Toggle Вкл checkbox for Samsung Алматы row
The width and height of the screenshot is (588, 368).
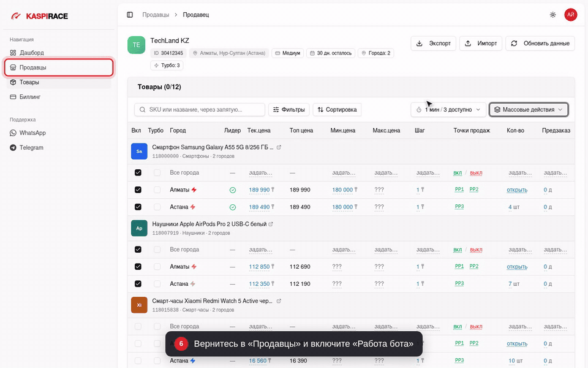click(x=138, y=190)
